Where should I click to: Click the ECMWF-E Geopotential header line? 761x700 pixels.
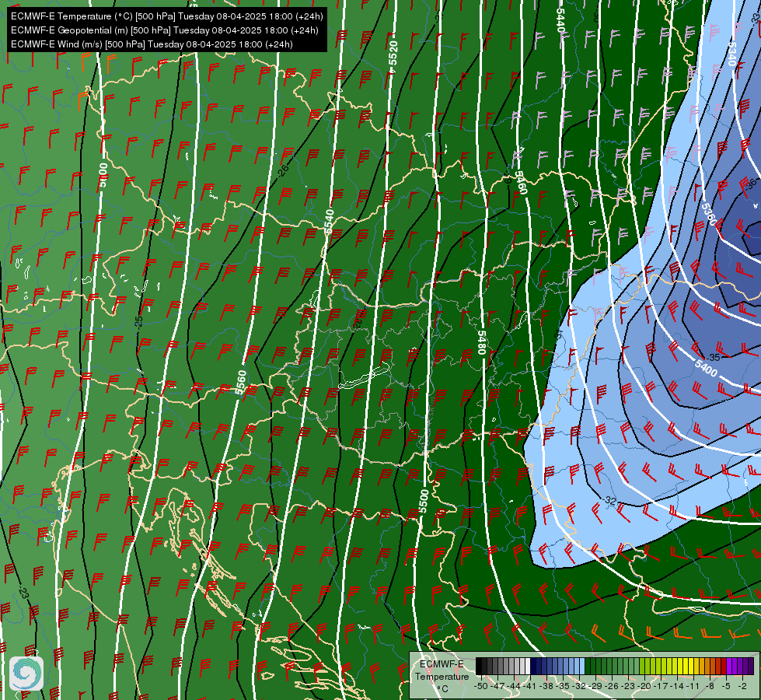[165, 30]
